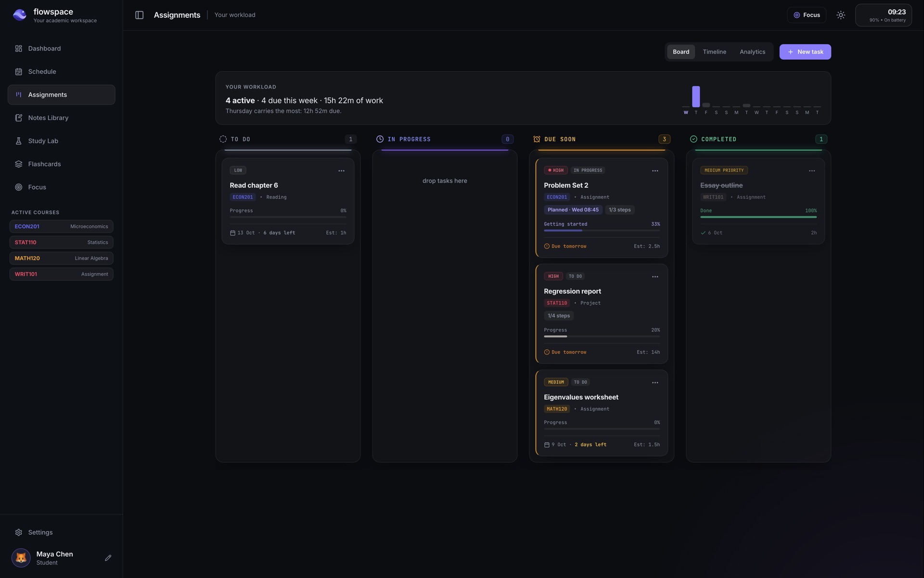Open the Problem Set 2 task
The width and height of the screenshot is (924, 578).
pos(602,208)
